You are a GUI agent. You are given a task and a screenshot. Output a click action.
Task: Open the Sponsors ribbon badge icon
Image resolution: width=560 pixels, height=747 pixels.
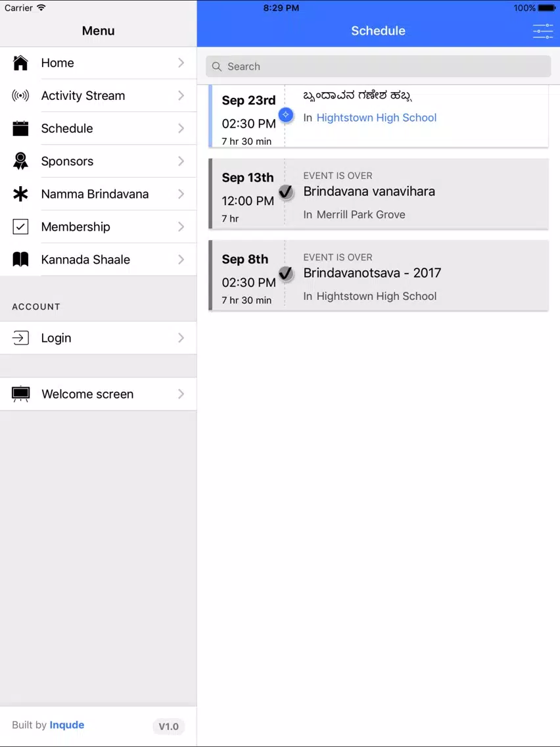[20, 162]
